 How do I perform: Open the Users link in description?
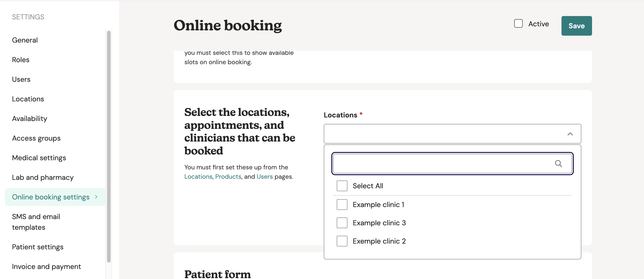[x=264, y=176]
